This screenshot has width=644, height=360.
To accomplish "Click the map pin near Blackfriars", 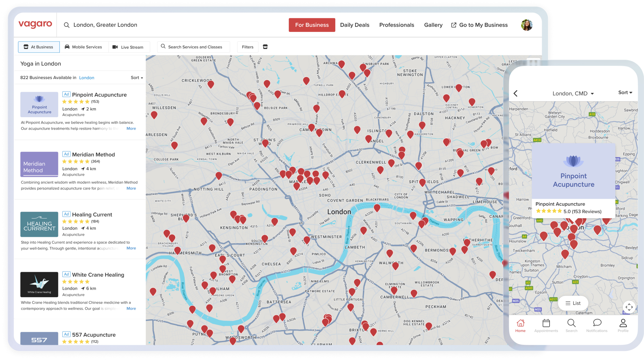I will [x=377, y=208].
